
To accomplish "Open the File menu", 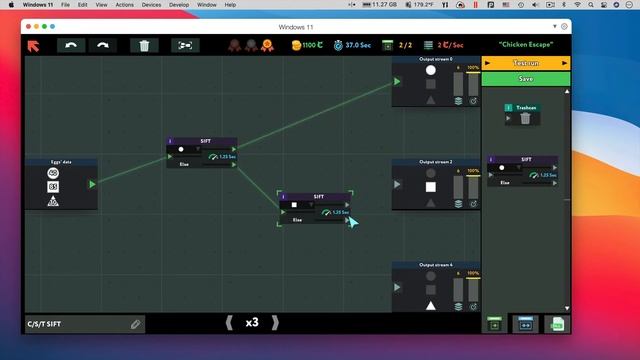I will [x=65, y=5].
